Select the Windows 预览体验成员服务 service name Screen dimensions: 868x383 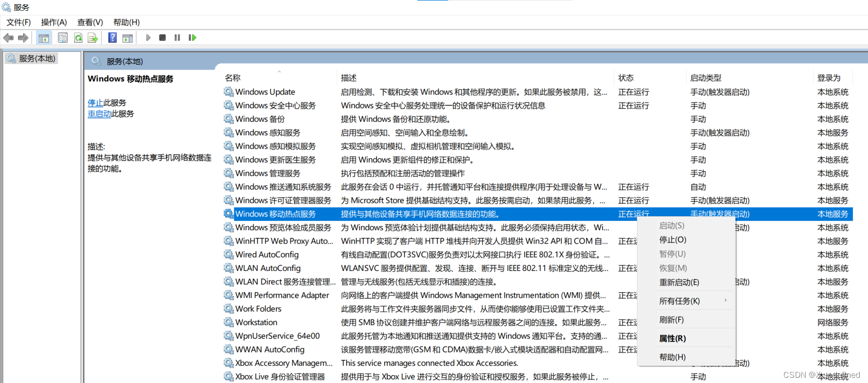(x=283, y=227)
